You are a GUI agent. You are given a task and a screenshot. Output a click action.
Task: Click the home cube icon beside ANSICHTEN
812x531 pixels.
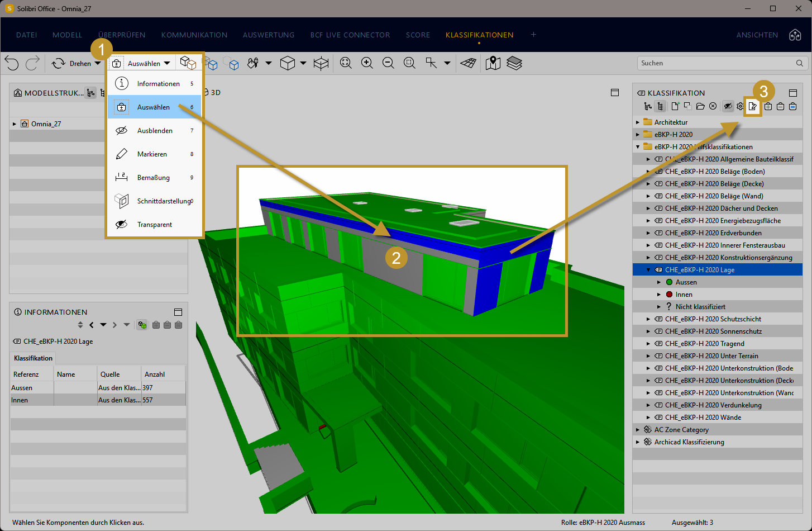(795, 35)
